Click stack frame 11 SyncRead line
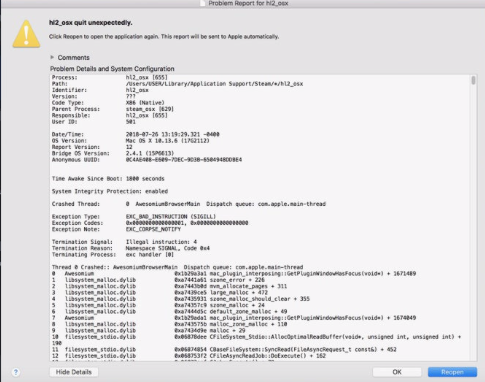 tap(224, 350)
